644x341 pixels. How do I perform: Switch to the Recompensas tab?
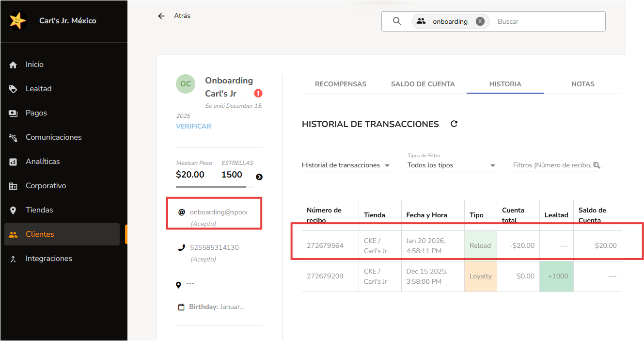[341, 84]
